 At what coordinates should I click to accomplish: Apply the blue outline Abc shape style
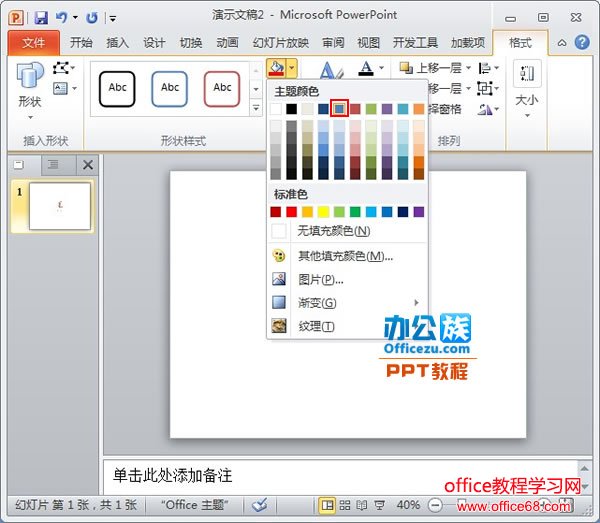tap(170, 89)
